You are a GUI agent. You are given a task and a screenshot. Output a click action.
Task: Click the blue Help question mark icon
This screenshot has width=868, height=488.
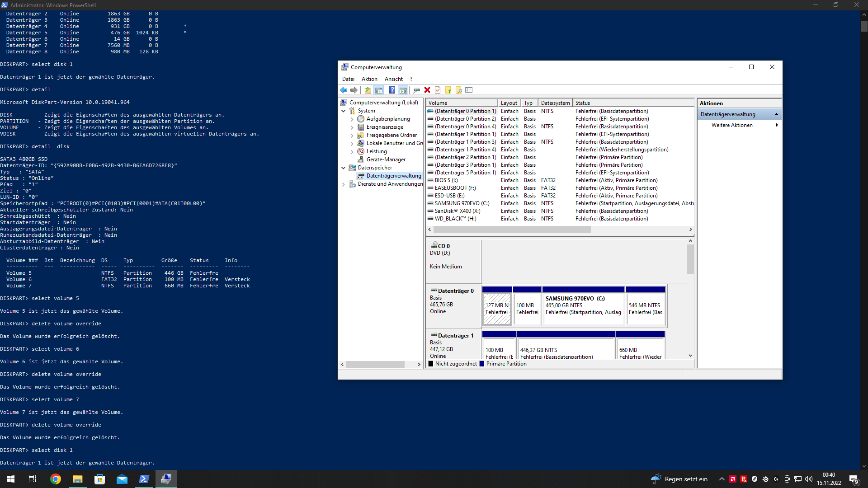coord(392,90)
